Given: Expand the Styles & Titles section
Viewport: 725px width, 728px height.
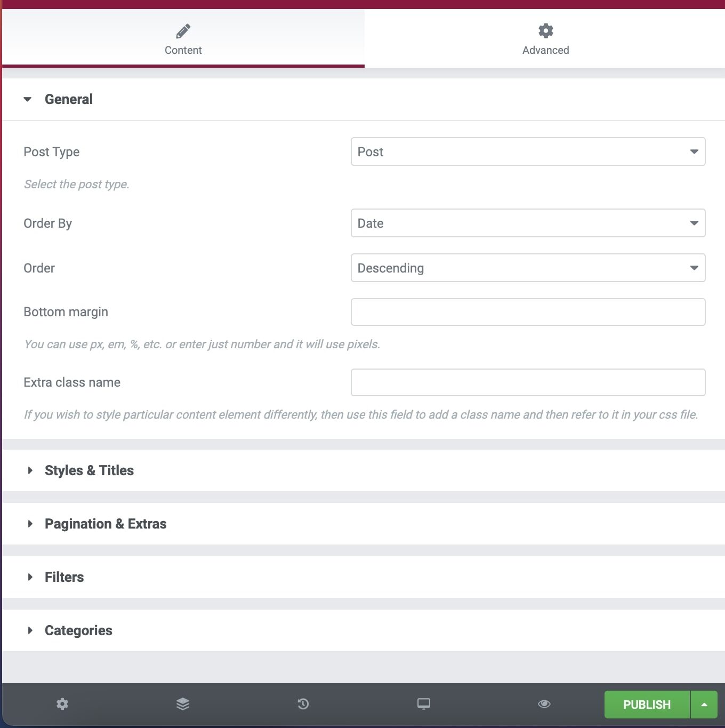Looking at the screenshot, I should (x=364, y=470).
